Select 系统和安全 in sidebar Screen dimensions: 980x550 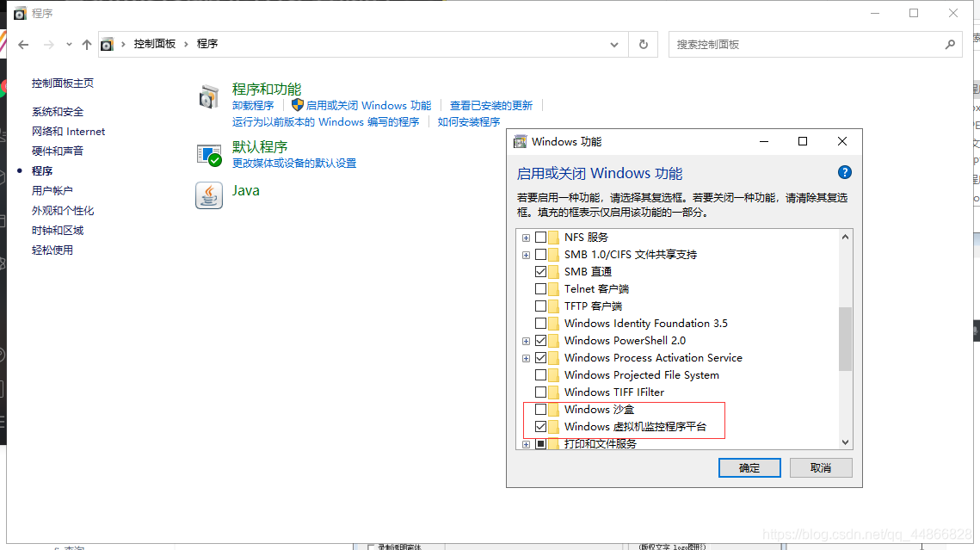coord(58,112)
